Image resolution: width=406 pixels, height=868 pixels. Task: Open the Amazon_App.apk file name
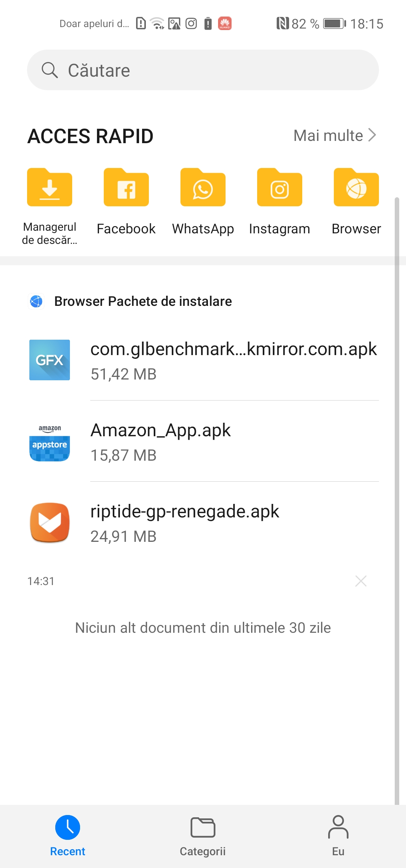[161, 431]
